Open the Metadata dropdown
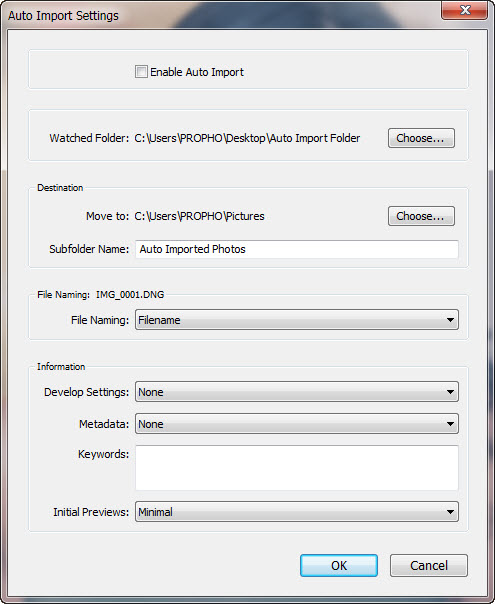Viewport: 495px width, 604px height. (x=297, y=424)
